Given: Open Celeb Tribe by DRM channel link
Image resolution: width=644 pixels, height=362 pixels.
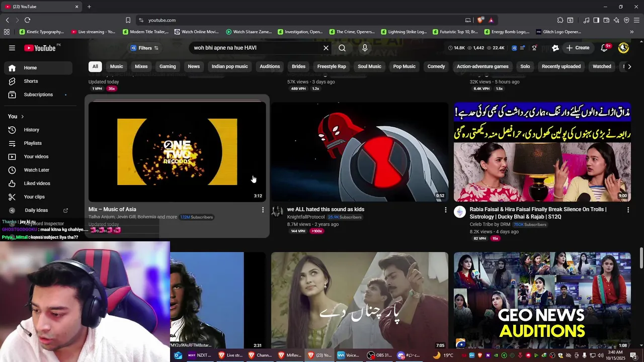Looking at the screenshot, I should [x=490, y=224].
